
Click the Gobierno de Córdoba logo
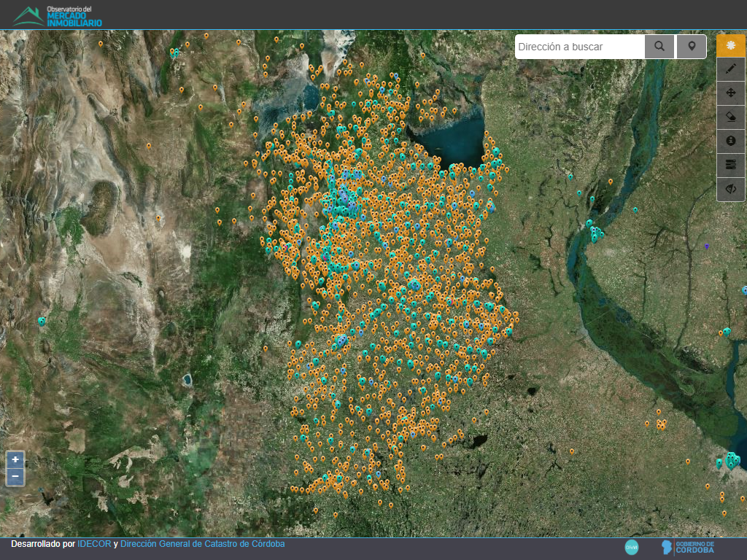(x=689, y=547)
